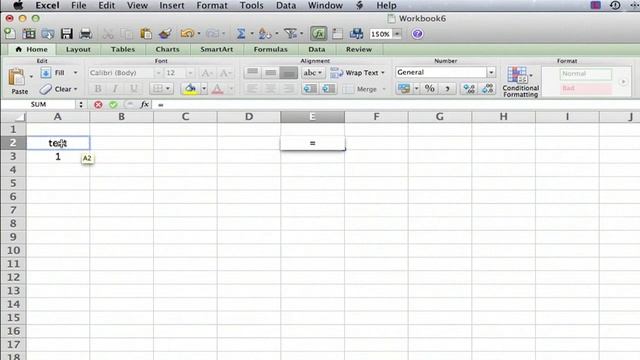Viewport: 640px width, 360px height.
Task: Switch to the SmartArt ribbon tab
Action: click(216, 49)
